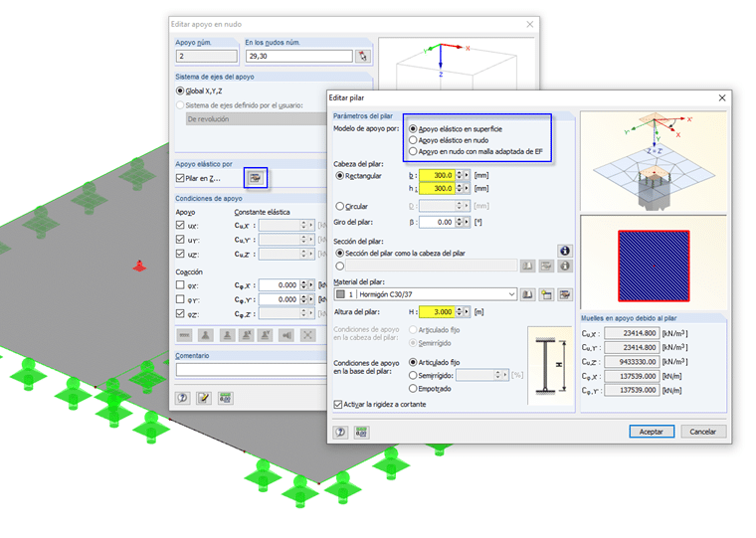Select the free support preset icon
The width and height of the screenshot is (756, 538).
[x=185, y=335]
